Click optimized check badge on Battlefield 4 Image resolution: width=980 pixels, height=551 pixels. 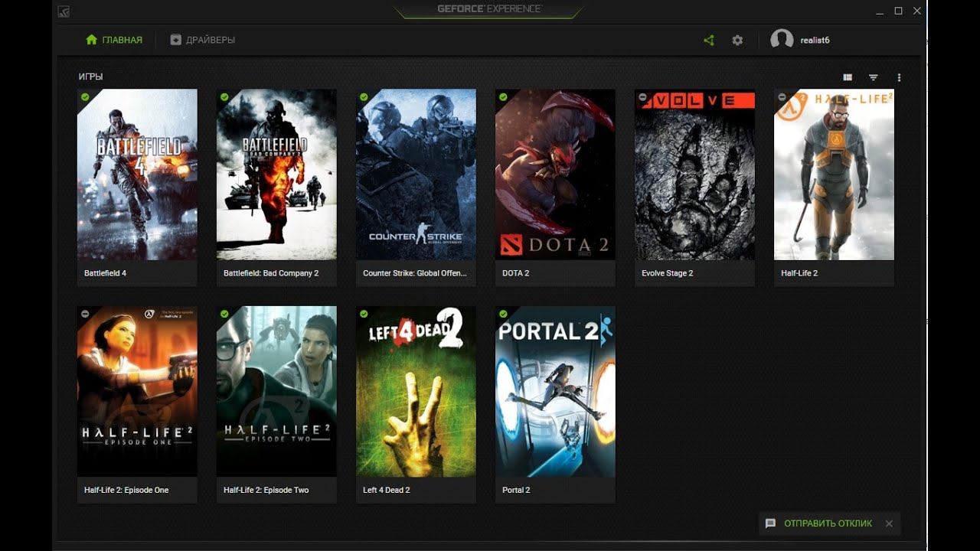85,97
